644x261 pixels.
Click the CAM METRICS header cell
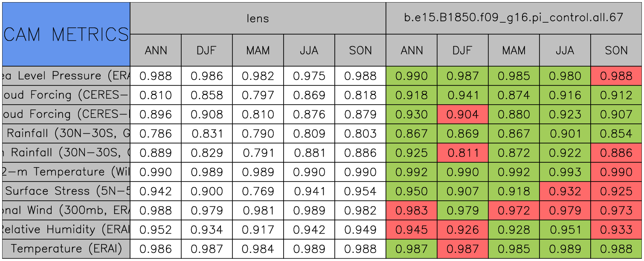66,34
